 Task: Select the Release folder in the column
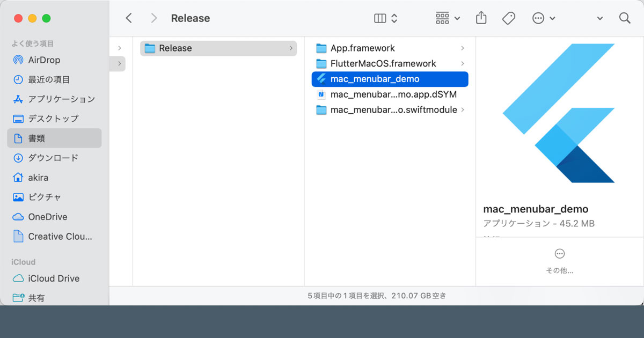[218, 48]
